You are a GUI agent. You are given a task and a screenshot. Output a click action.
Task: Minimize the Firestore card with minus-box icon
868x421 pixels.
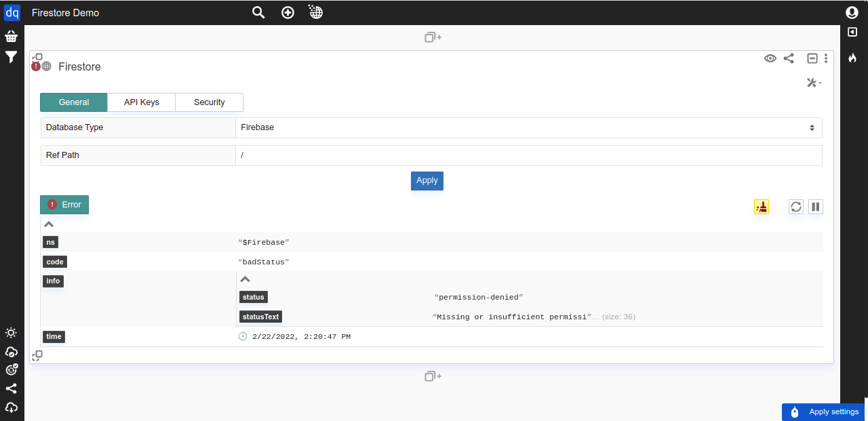[x=812, y=58]
